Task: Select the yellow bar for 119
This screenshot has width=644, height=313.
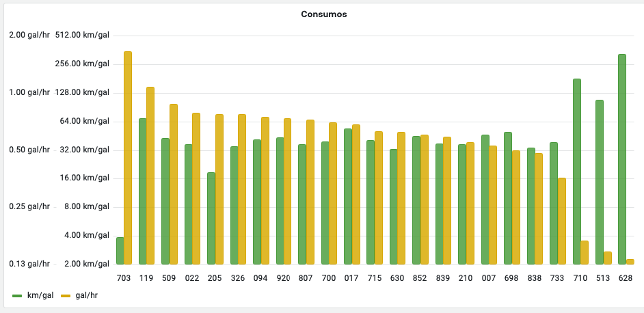Action: coord(150,175)
